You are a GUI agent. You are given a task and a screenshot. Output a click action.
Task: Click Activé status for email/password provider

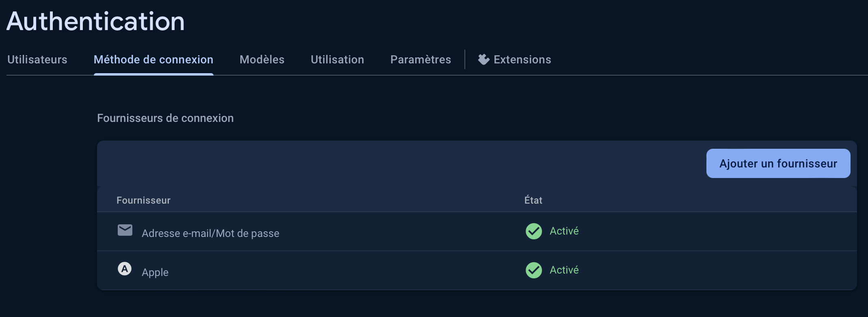(x=564, y=231)
